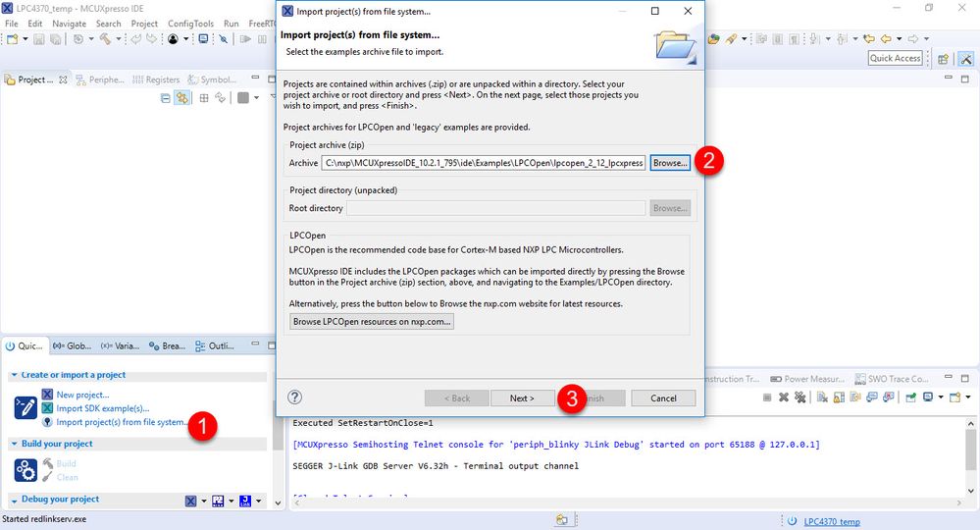The height and width of the screenshot is (530, 980).
Task: Open the File menu
Action: (11, 24)
